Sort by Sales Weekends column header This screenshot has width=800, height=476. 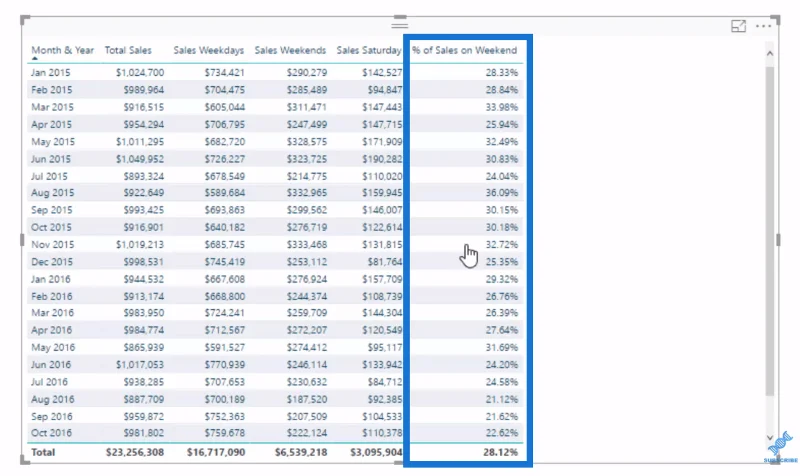coord(290,50)
